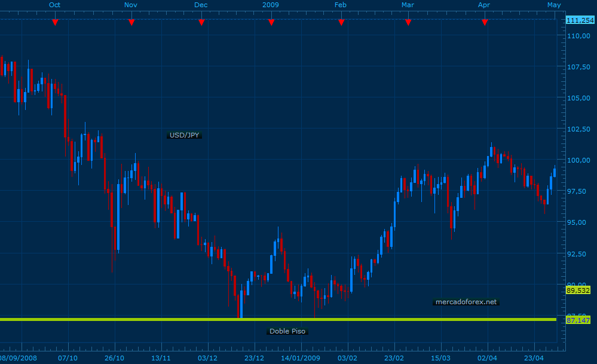Viewport: 597px width, 364px height.
Task: Click the 03/02 date label
Action: 347,358
